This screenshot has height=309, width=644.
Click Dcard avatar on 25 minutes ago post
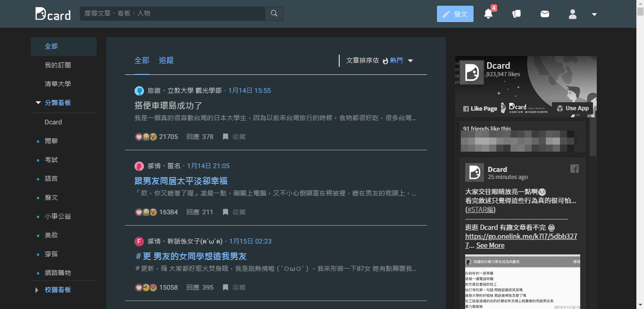tap(474, 172)
